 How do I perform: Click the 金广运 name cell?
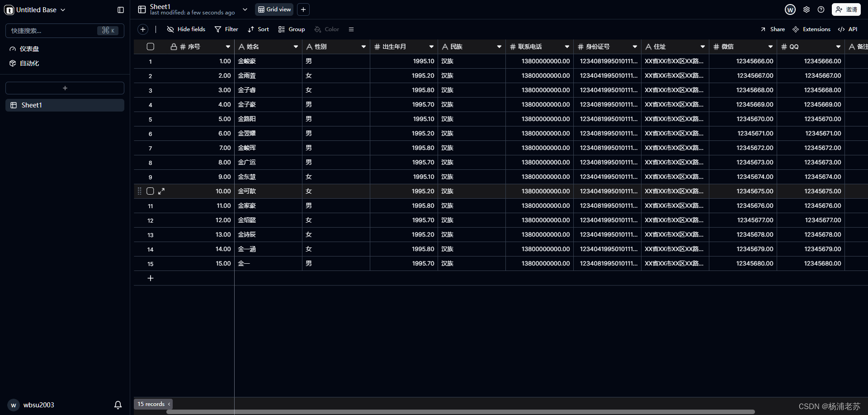tap(268, 163)
